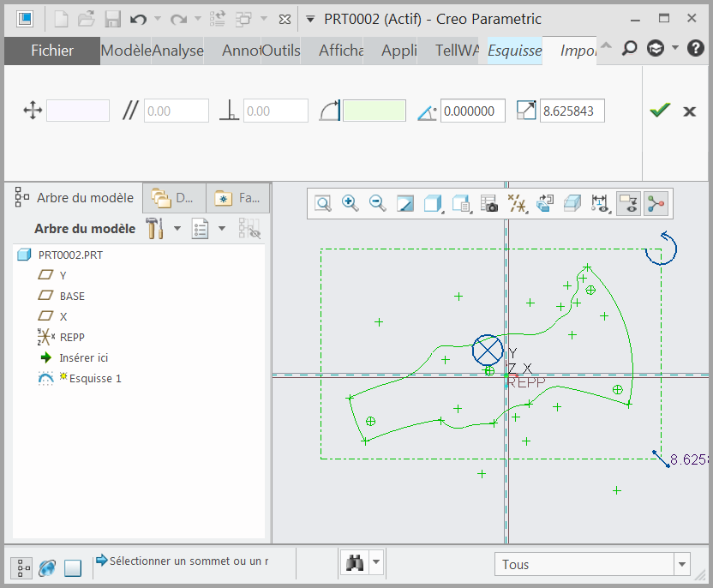This screenshot has width=713, height=588.
Task: Select Esquisse 1 in model tree
Action: (x=94, y=378)
